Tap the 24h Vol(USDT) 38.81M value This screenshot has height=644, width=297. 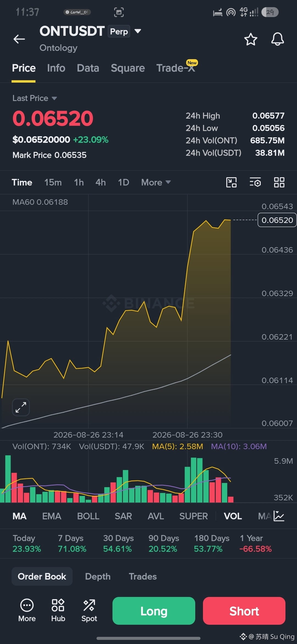pyautogui.click(x=270, y=153)
